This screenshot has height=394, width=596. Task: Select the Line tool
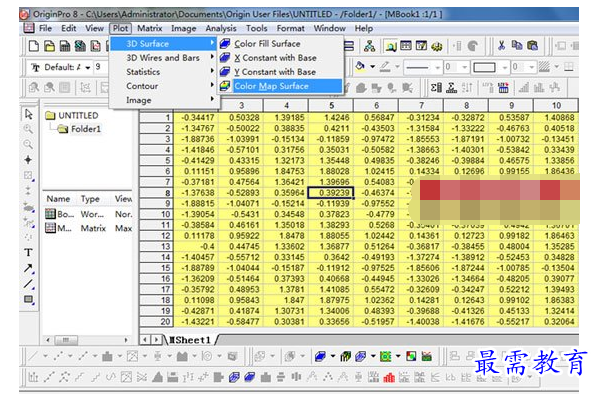click(x=28, y=284)
